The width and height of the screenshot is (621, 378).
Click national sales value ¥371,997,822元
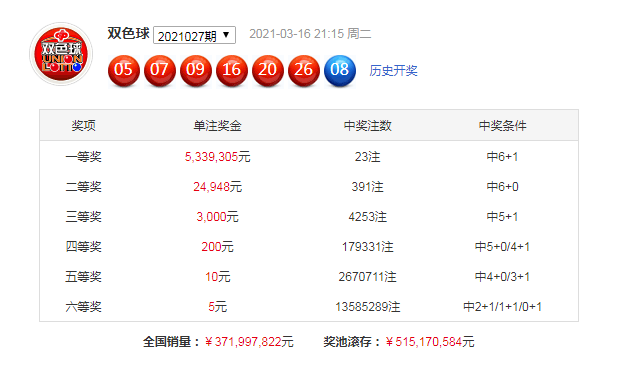(x=250, y=342)
